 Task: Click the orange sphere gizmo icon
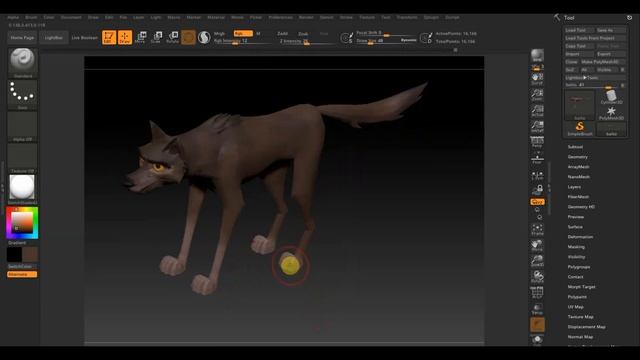pyautogui.click(x=188, y=37)
